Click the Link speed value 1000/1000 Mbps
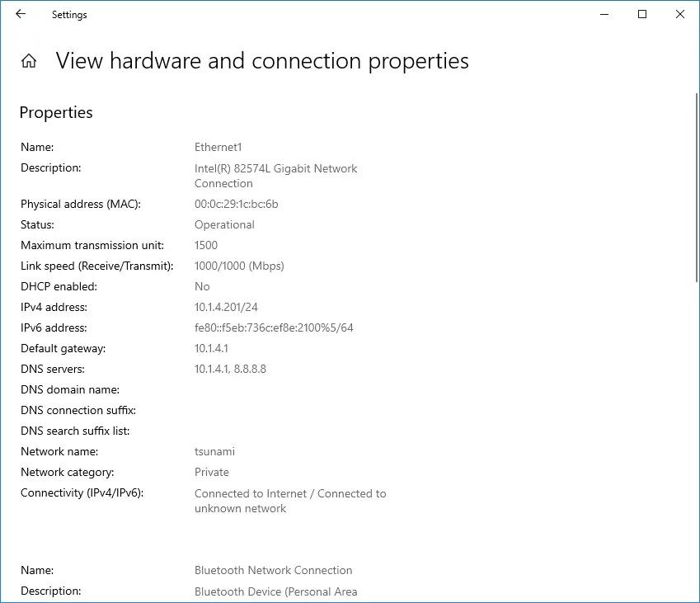The image size is (700, 603). click(x=239, y=266)
